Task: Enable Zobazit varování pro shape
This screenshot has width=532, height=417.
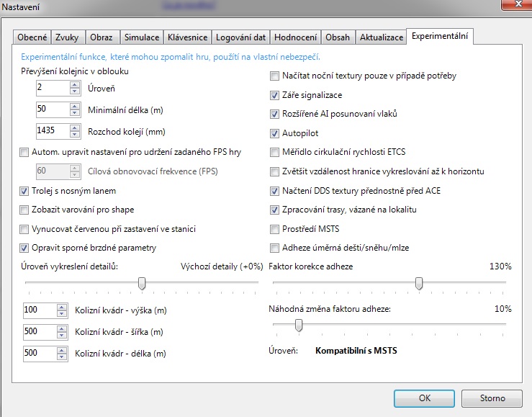Action: [25, 210]
